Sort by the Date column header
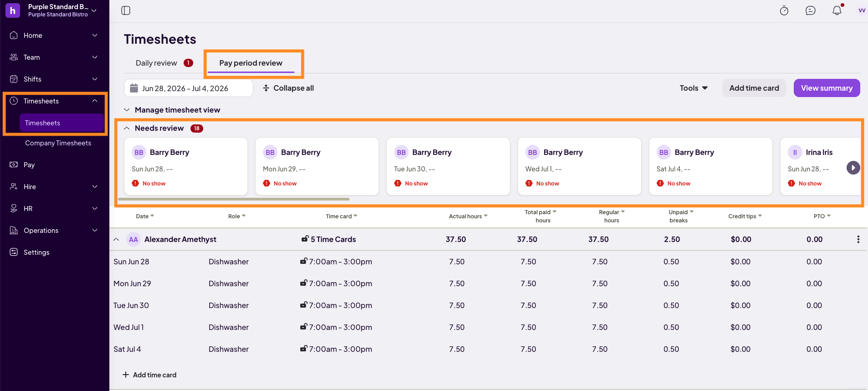This screenshot has width=868, height=391. (145, 216)
